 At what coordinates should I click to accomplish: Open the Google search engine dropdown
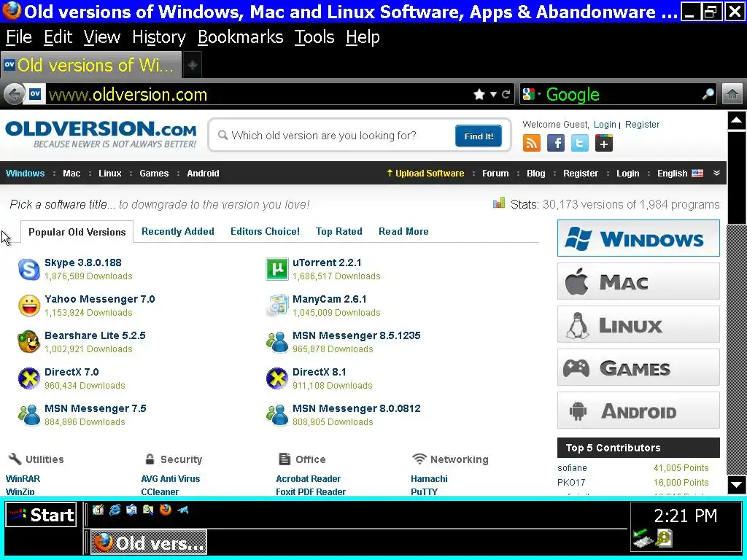tap(532, 94)
